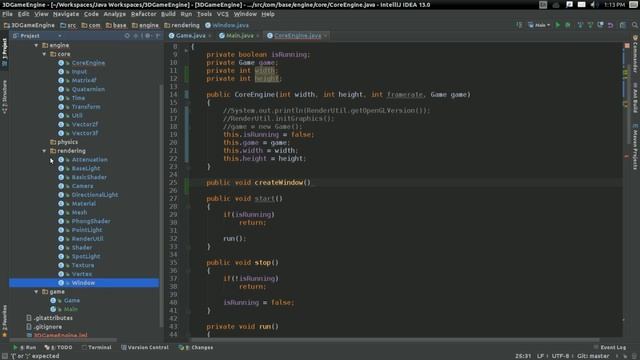Screen dimensions: 640x360
Task: Click the purple Revert undo icon in toolbar
Action: click(611, 25)
